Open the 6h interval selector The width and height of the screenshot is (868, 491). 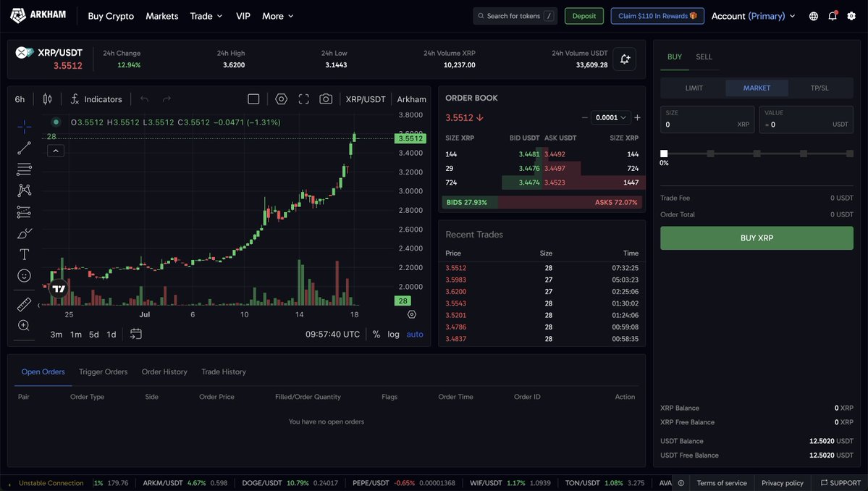click(x=20, y=99)
